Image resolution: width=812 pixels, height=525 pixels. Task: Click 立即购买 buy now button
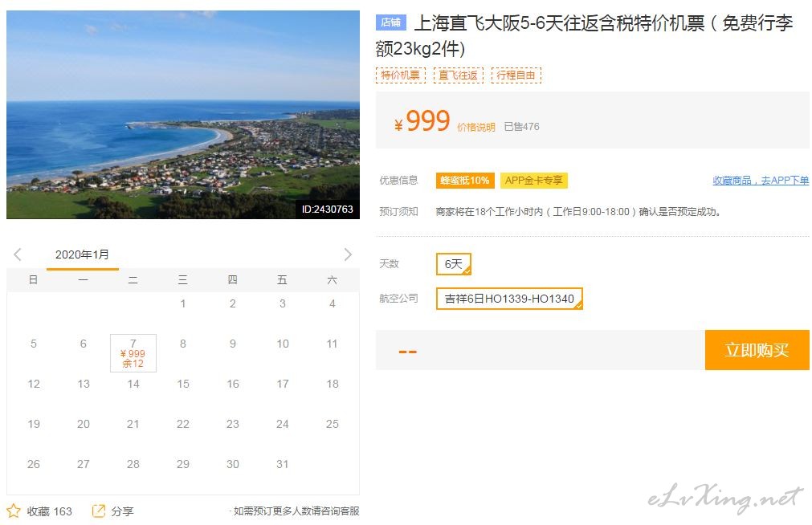(757, 350)
